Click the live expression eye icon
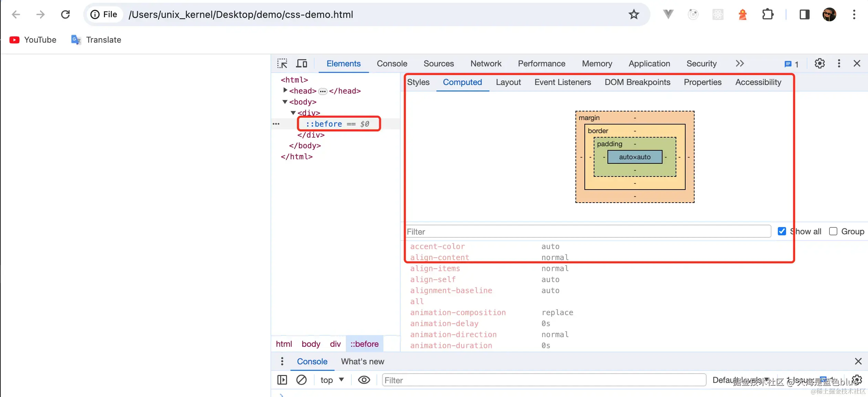868x397 pixels. [364, 380]
